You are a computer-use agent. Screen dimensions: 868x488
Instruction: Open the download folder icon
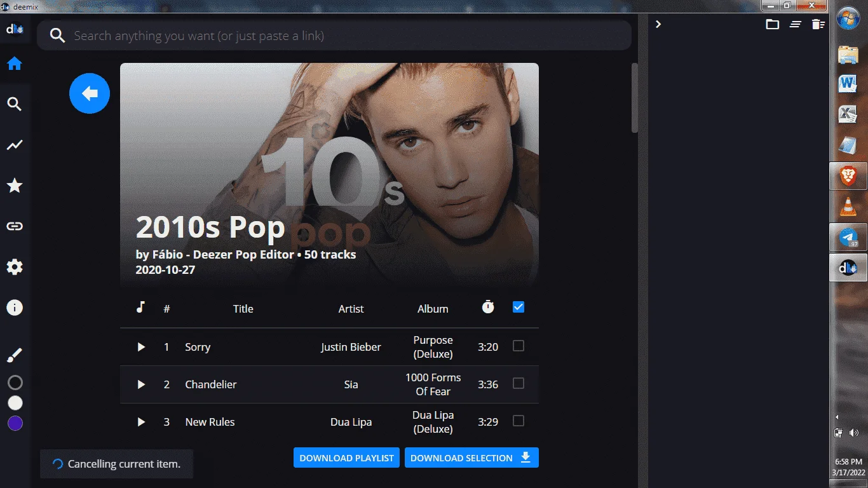pos(773,24)
